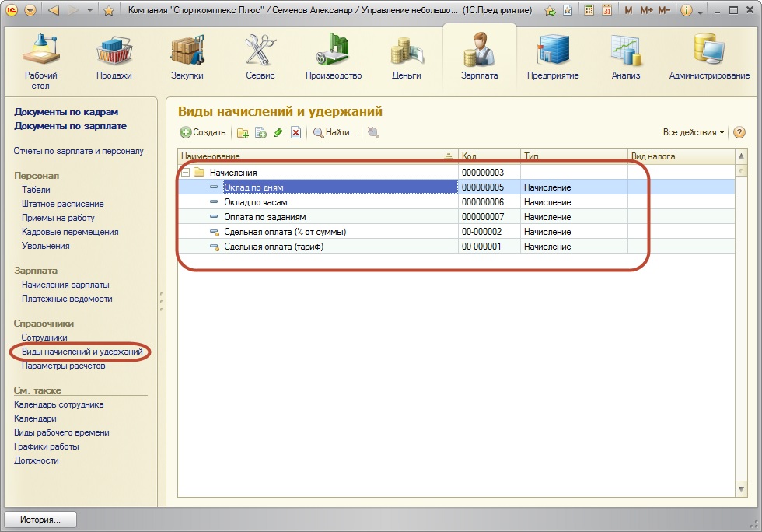Collapse the Начисления folder

(x=186, y=173)
